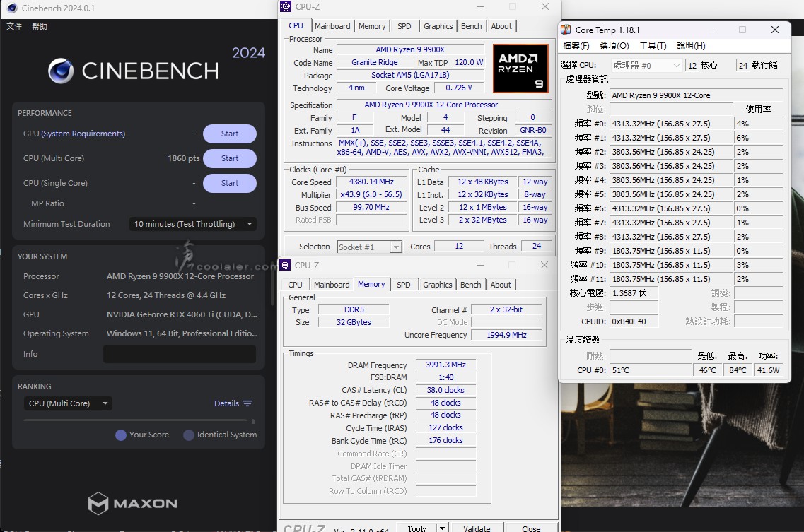Viewport: 804px width, 532px height.
Task: Open About tab in bottom CPU-Z window
Action: [x=501, y=285]
